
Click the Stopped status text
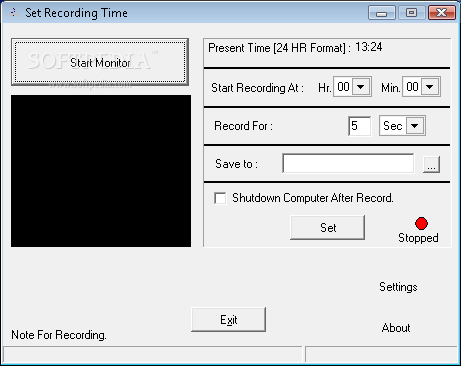[418, 238]
